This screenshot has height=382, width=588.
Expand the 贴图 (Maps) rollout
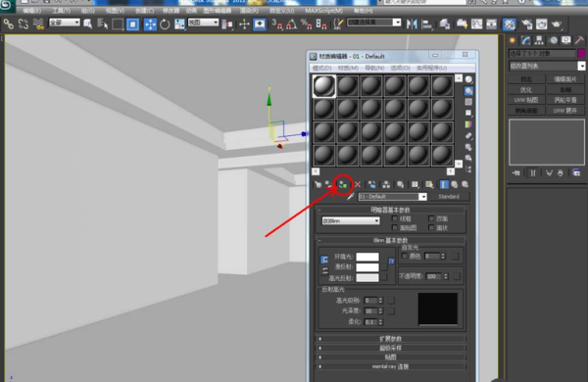390,358
